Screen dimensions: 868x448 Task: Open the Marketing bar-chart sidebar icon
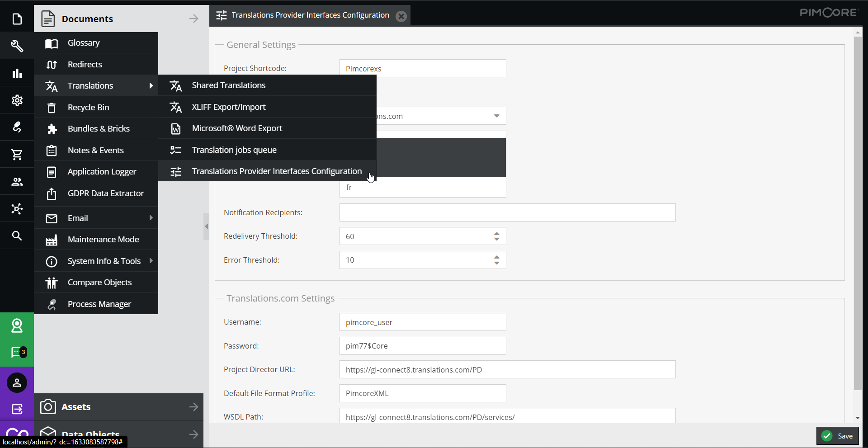coord(17,73)
